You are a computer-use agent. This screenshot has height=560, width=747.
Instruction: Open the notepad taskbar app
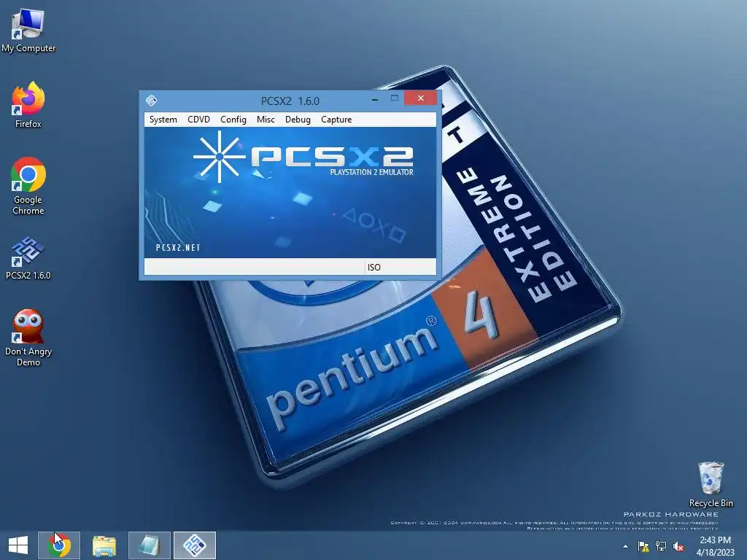pos(149,545)
